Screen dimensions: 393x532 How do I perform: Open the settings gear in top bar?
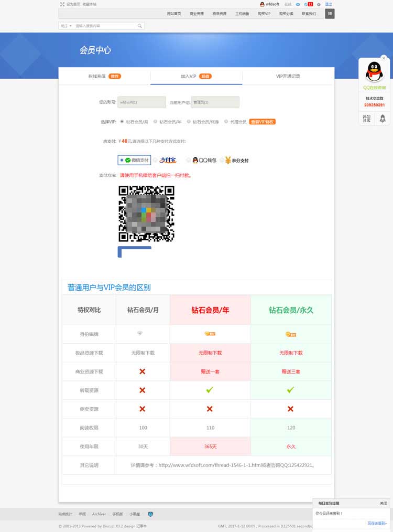[319, 4]
